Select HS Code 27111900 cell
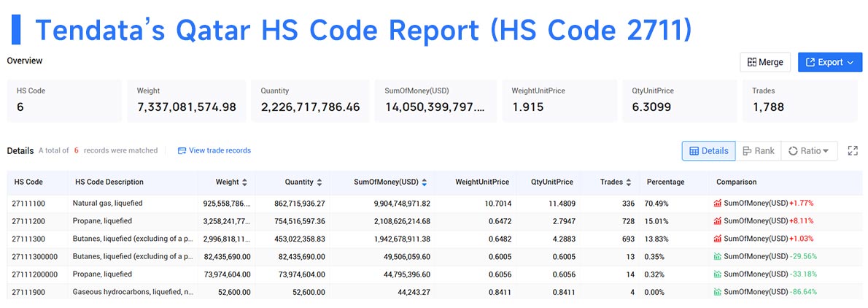The image size is (868, 308). click(x=28, y=292)
